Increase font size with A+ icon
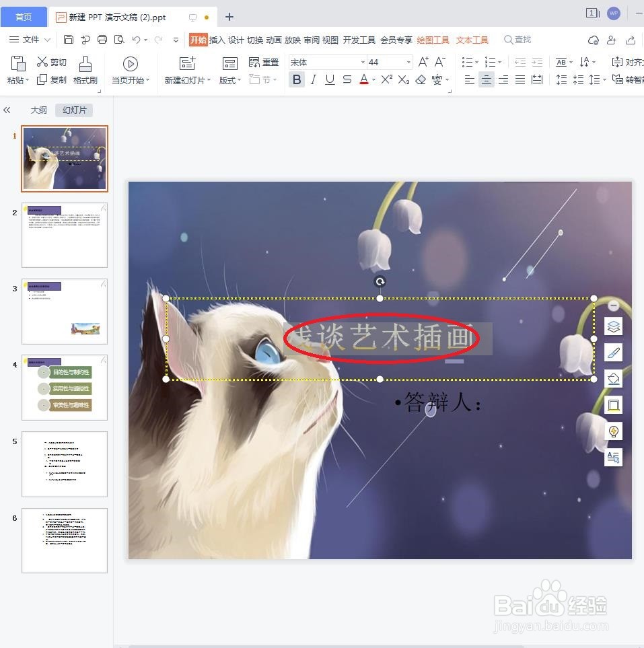The height and width of the screenshot is (648, 644). coord(423,62)
